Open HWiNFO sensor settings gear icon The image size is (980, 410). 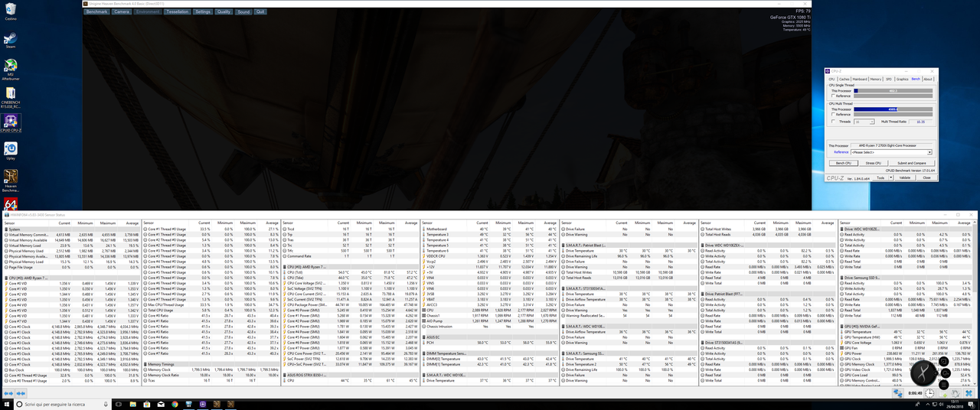[x=955, y=393]
